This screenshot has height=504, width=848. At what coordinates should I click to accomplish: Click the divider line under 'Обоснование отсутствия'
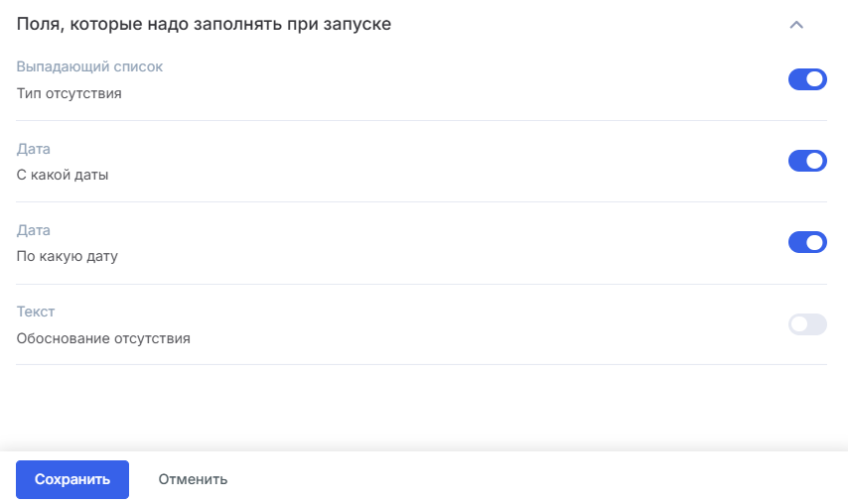421,364
